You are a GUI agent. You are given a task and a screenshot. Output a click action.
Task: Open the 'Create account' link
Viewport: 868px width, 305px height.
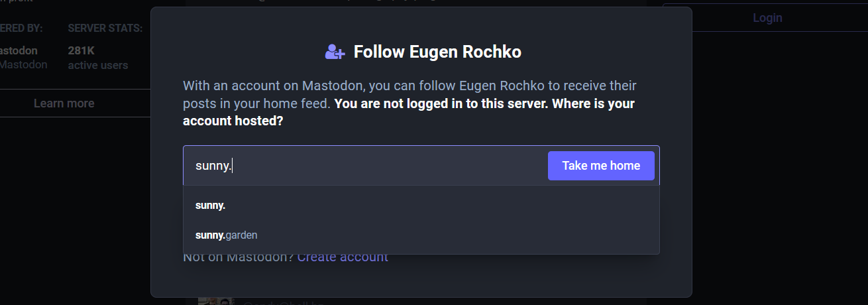pyautogui.click(x=343, y=257)
